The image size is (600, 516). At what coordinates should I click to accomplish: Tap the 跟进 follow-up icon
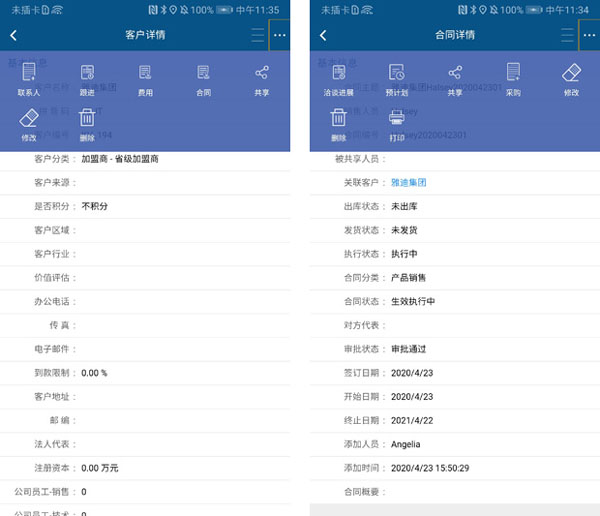pos(87,77)
